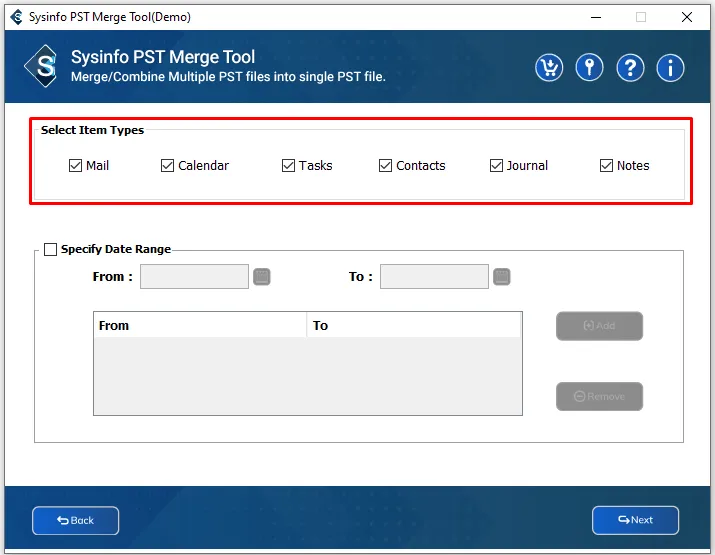Toggle the Journal item type

pos(496,166)
